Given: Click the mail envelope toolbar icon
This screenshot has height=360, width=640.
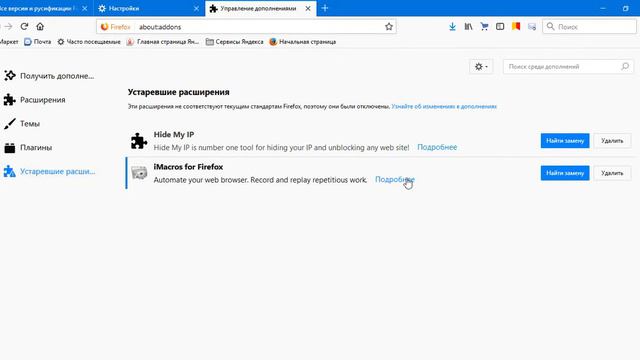Looking at the screenshot, I should coord(532,27).
